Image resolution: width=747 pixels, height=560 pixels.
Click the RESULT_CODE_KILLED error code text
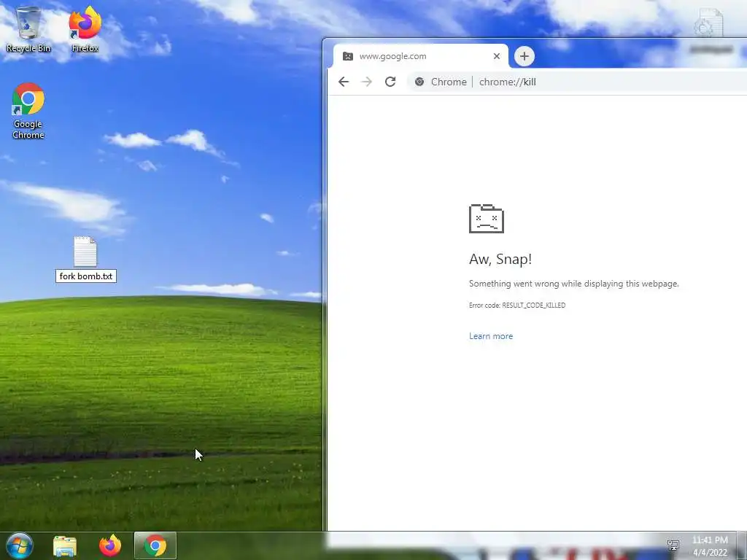pyautogui.click(x=533, y=306)
